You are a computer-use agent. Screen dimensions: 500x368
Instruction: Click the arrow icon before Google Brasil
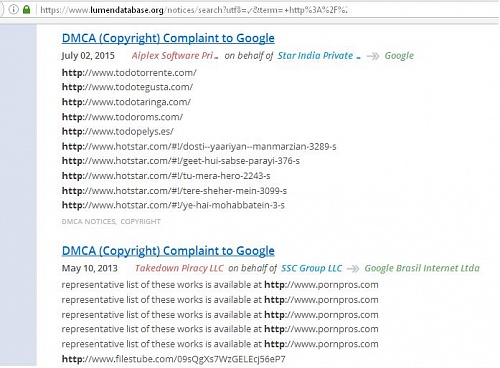353,269
